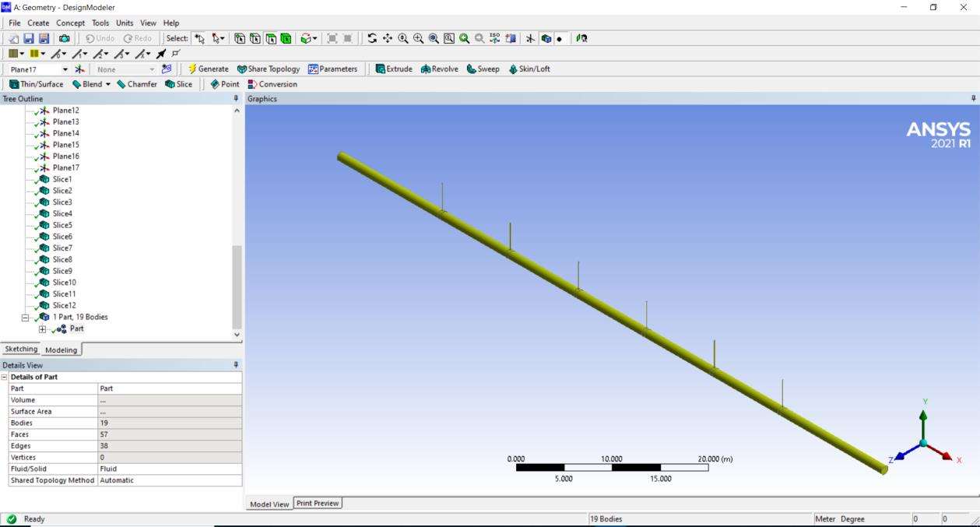Screen dimensions: 980x527
Task: Switch to the Sketching tab
Action: tap(20, 350)
